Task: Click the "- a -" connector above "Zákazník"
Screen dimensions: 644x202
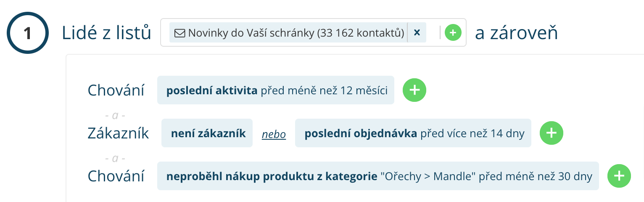Action: pos(115,115)
